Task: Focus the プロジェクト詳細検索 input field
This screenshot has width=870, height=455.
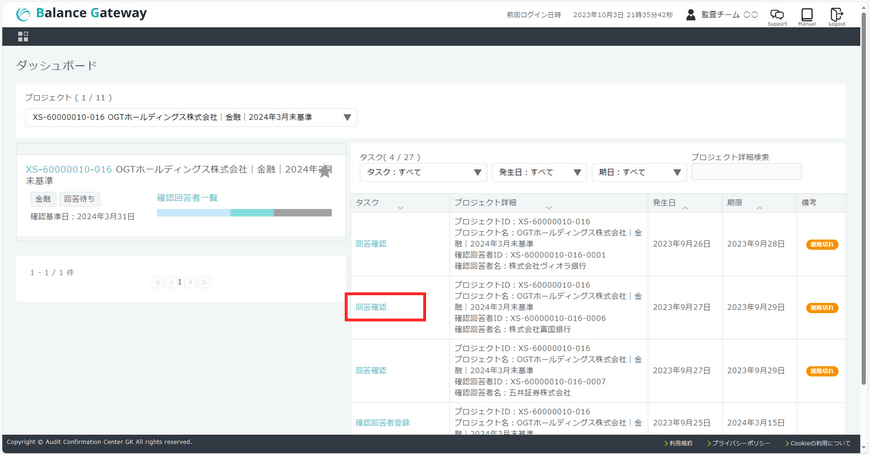Action: coord(746,172)
